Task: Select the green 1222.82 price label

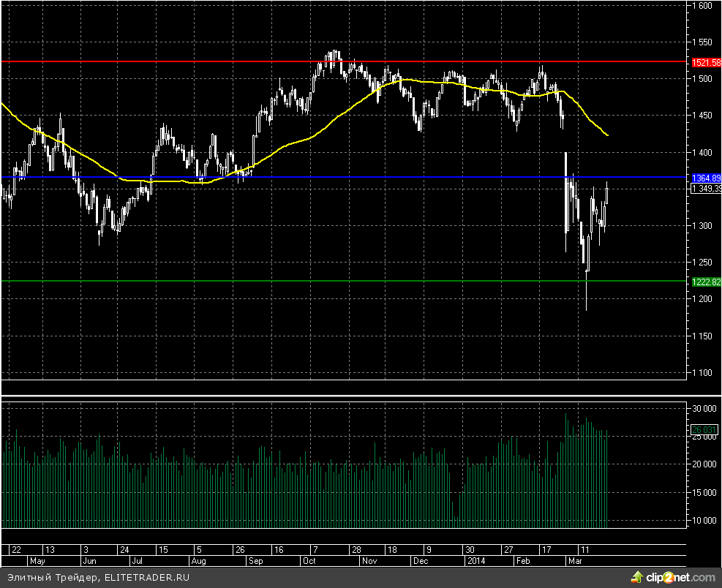Action: [705, 282]
